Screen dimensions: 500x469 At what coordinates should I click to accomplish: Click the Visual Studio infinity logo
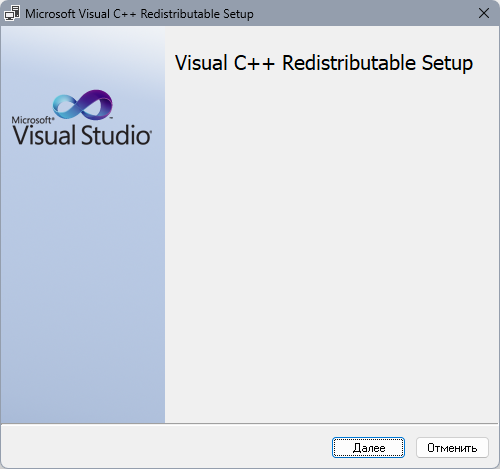(x=83, y=105)
